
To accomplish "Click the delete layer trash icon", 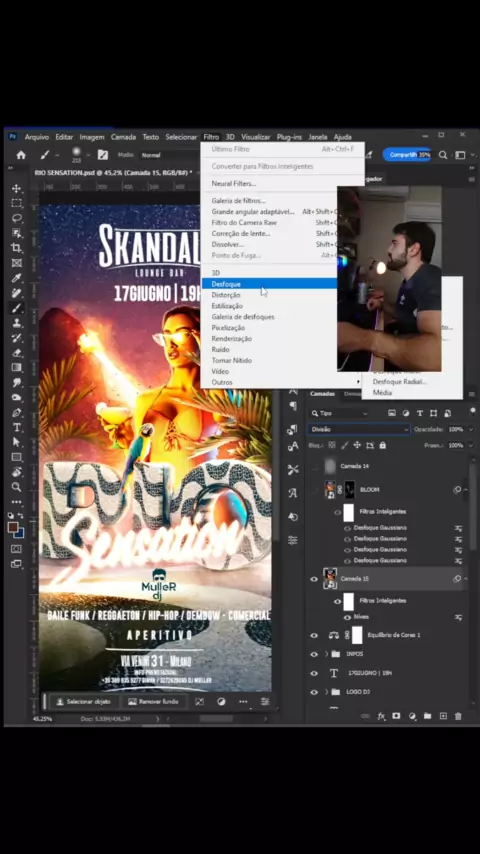I will [458, 716].
